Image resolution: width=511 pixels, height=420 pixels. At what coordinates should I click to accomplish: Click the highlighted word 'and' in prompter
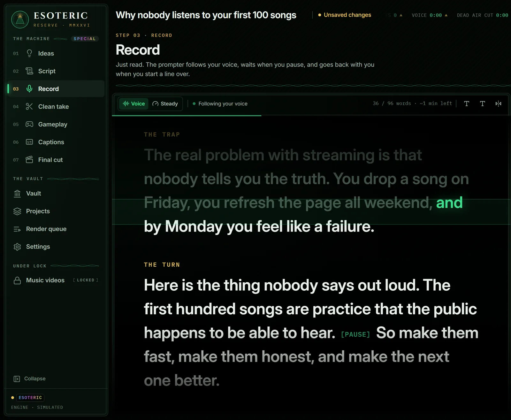(x=449, y=202)
